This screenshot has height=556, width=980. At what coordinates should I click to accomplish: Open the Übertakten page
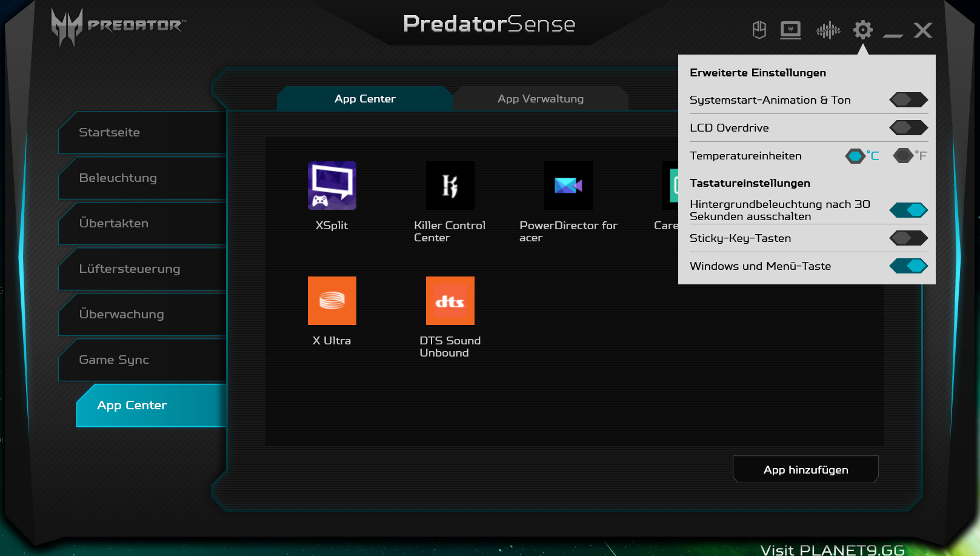pos(142,223)
